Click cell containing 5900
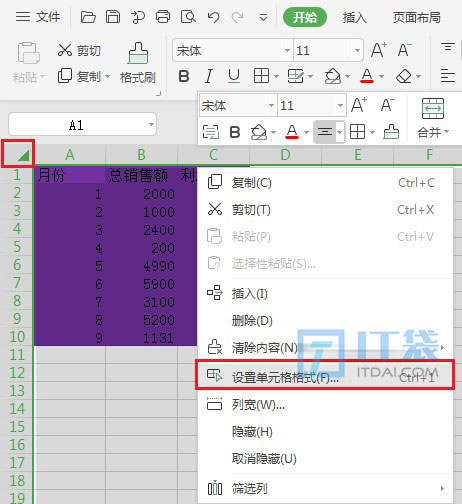 pos(142,284)
